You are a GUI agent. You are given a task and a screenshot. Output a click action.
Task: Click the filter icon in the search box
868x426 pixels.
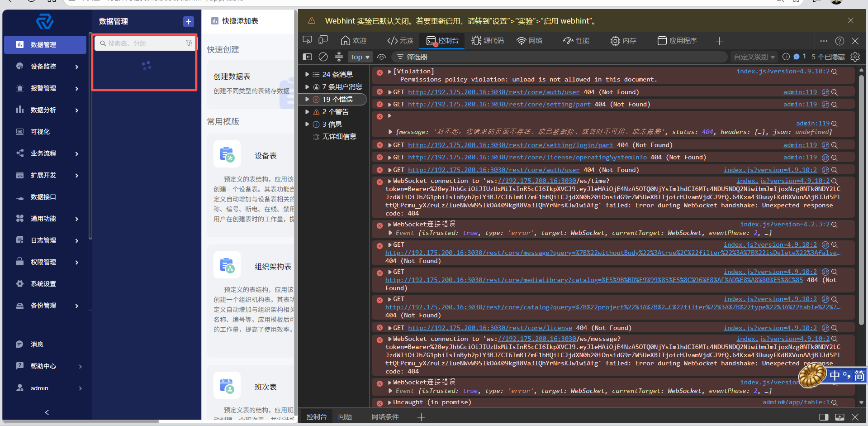tap(189, 43)
